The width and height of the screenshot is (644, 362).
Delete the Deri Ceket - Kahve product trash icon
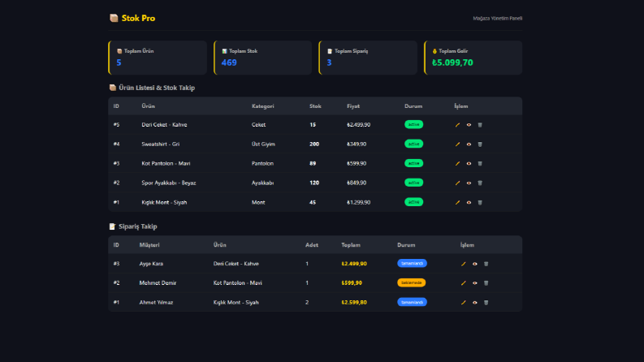pos(480,125)
